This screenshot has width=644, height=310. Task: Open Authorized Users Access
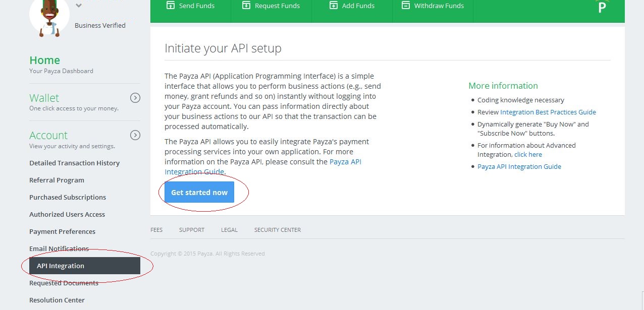[x=67, y=214]
